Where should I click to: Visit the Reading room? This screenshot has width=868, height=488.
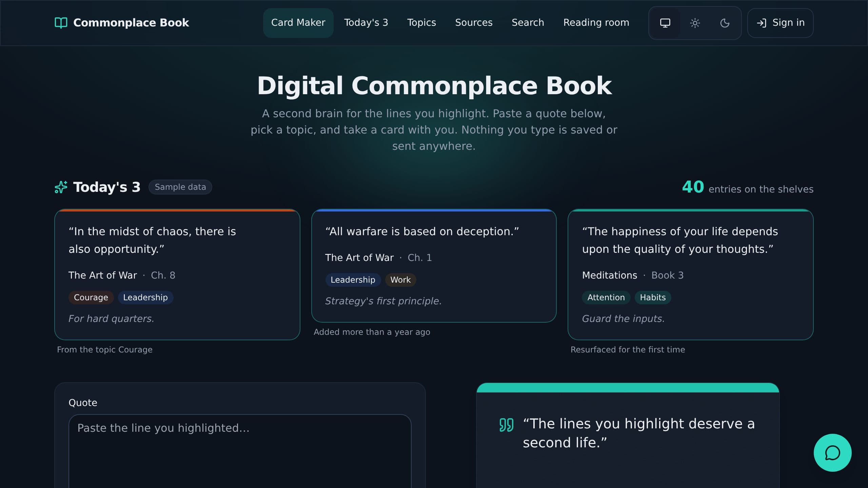pyautogui.click(x=596, y=23)
